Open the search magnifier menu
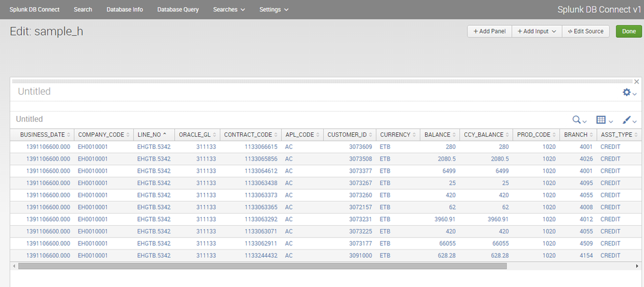Image resolution: width=644 pixels, height=287 pixels. pos(579,120)
